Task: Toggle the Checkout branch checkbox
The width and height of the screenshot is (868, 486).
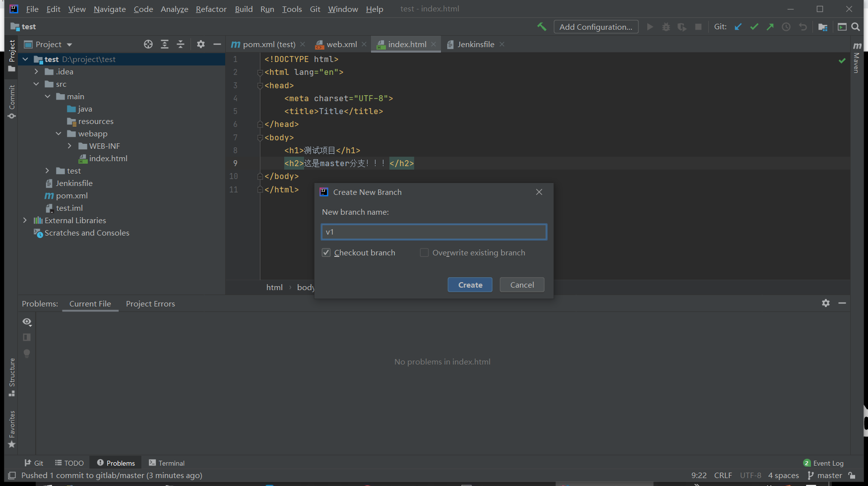Action: tap(326, 252)
